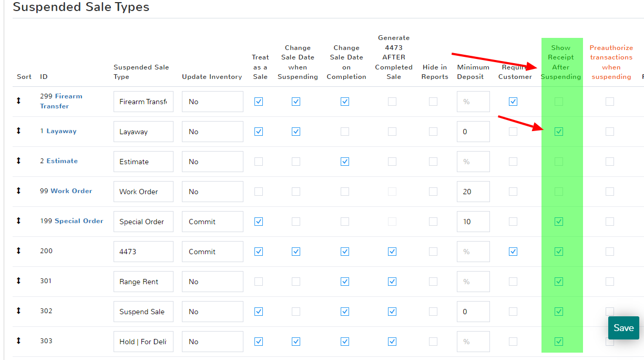Edit the Special Order sale type field

pos(144,222)
